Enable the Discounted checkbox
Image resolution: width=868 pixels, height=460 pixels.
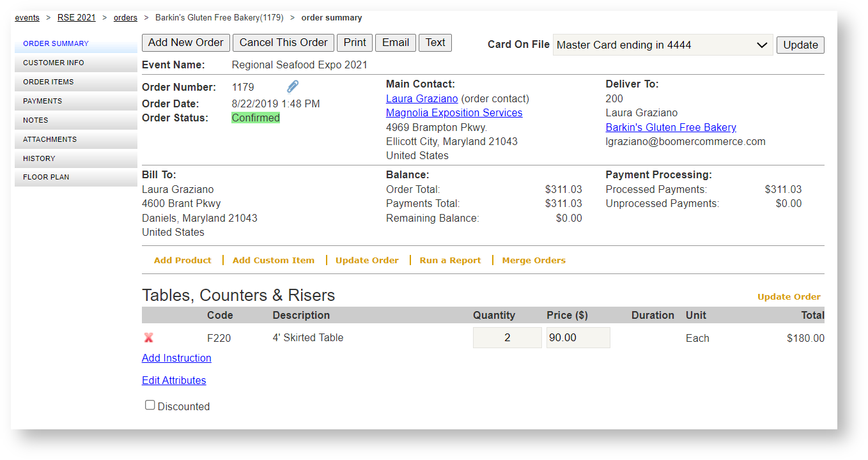[150, 404]
